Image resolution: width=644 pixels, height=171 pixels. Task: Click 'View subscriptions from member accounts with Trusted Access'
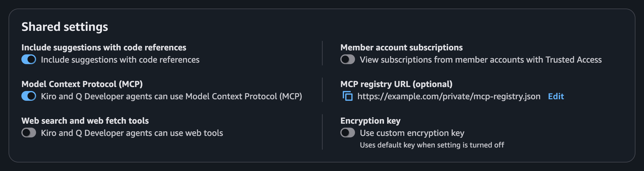481,60
